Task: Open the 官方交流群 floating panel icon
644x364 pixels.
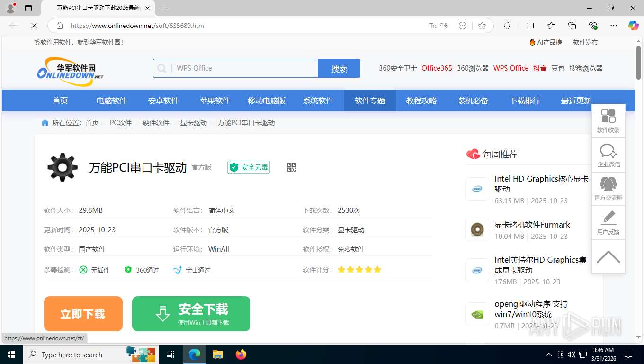Action: click(x=608, y=189)
